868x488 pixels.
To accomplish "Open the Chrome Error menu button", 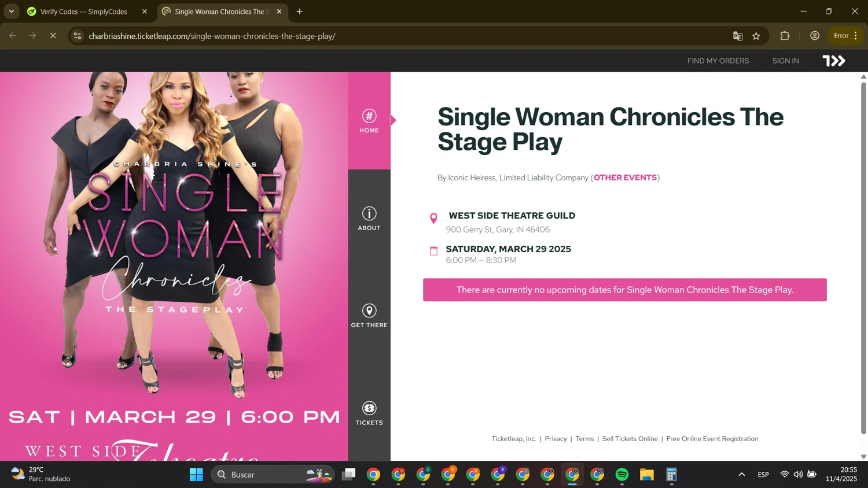I will 845,36.
